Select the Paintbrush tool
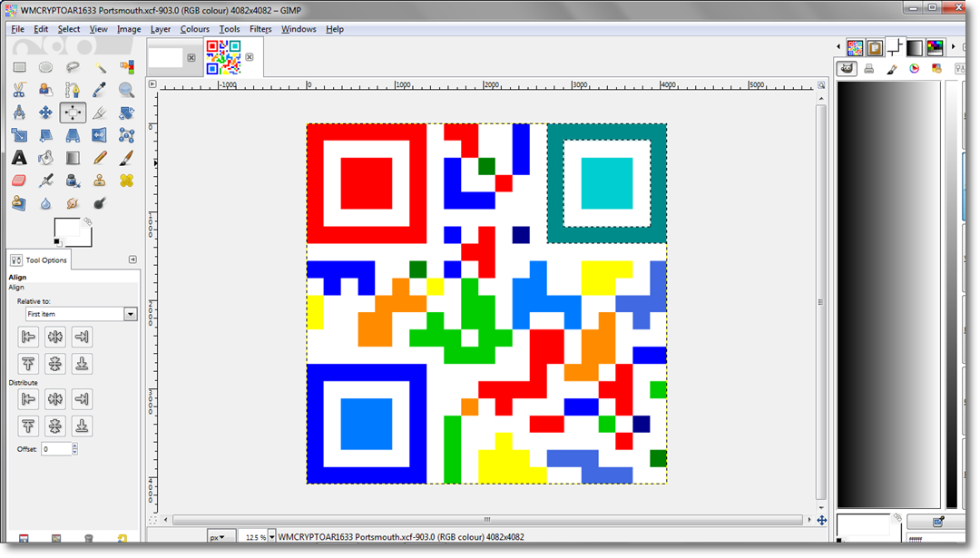 point(127,158)
